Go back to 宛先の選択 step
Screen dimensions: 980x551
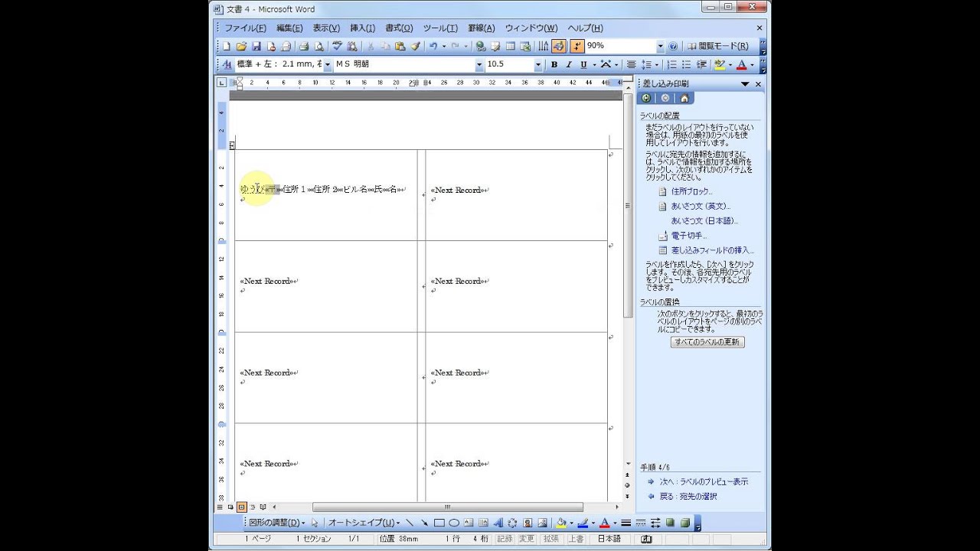[688, 496]
